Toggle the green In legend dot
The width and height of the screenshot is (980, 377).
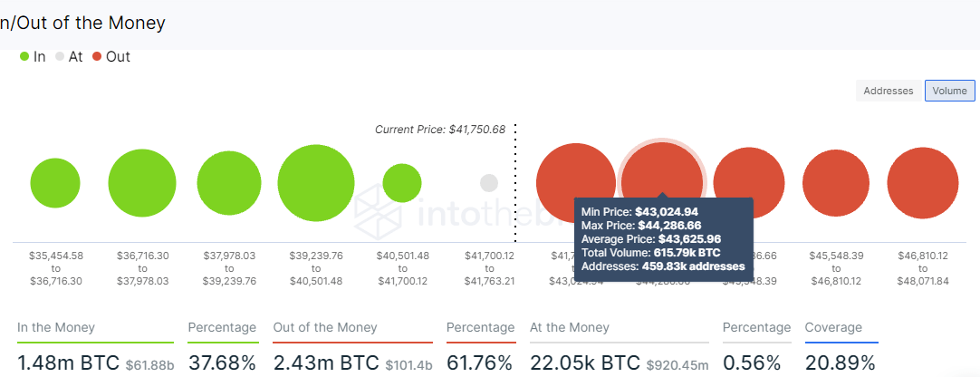pyautogui.click(x=24, y=57)
